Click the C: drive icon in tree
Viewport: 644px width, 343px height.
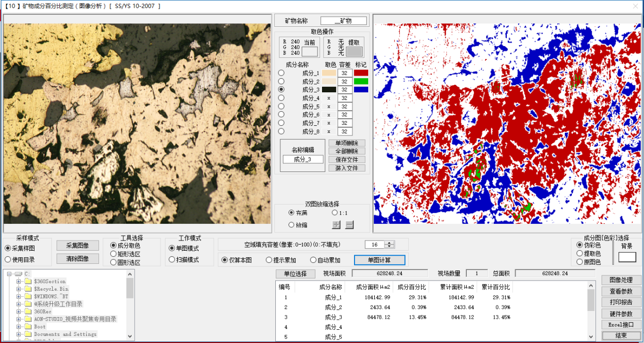[x=19, y=274]
